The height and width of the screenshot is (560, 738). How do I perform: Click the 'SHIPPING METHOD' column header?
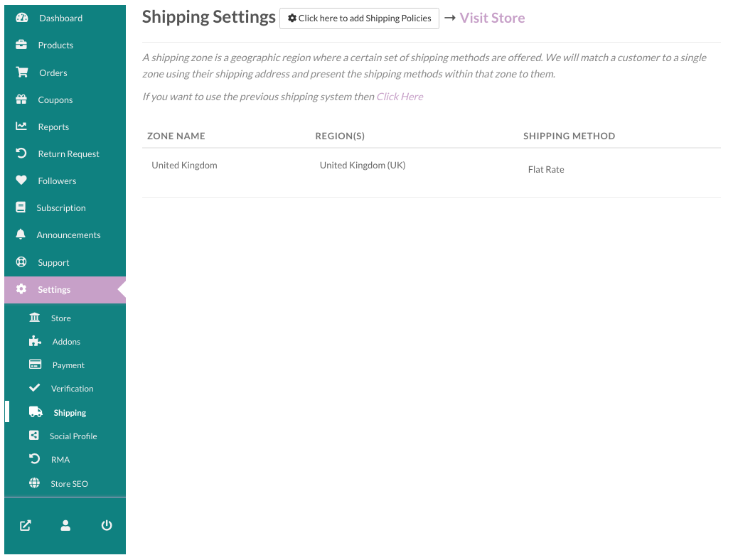point(569,136)
